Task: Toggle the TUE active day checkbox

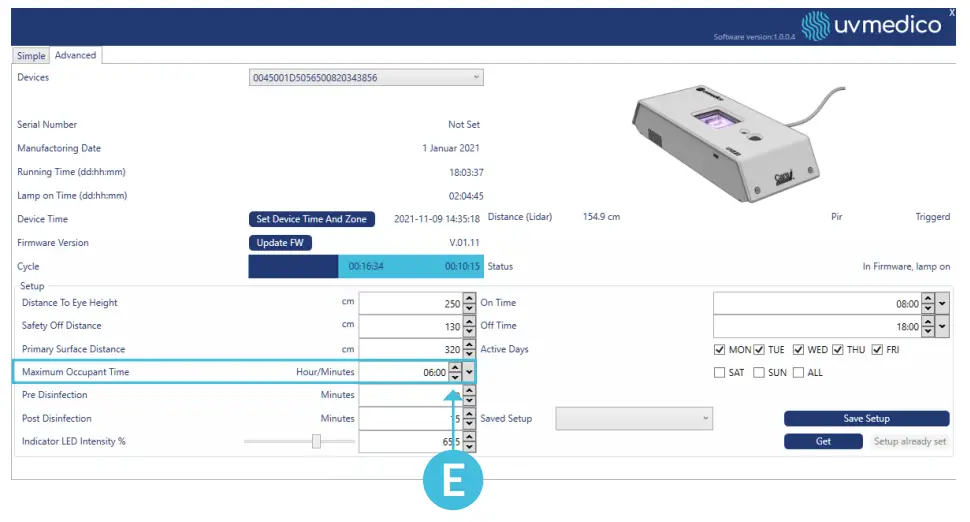Action: [x=759, y=349]
